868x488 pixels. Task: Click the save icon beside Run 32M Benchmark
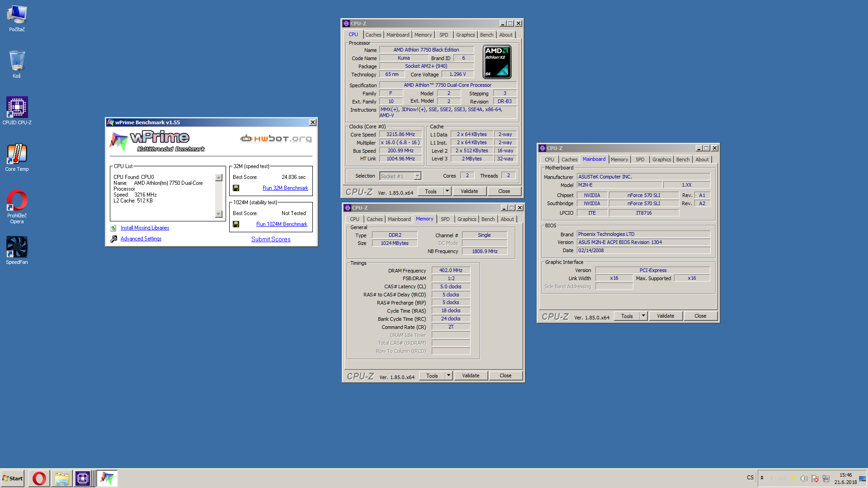click(x=236, y=188)
